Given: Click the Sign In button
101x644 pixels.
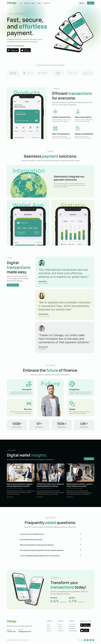Looking at the screenshot, I should coord(90,3).
